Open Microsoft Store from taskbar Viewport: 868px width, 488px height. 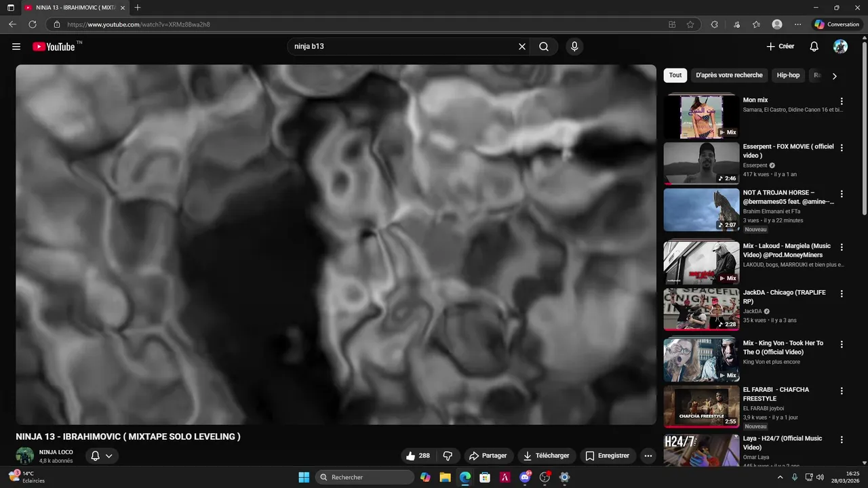click(485, 477)
